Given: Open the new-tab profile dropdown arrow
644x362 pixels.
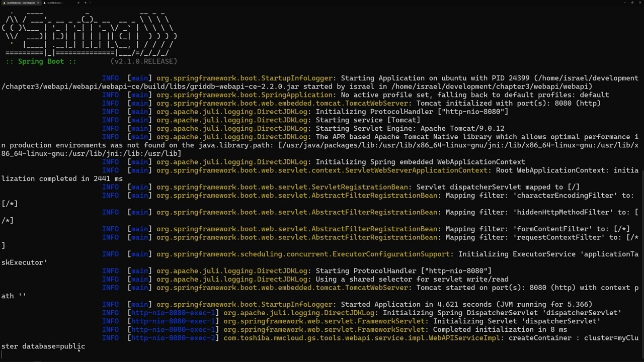Looking at the screenshot, I should click(x=91, y=3).
